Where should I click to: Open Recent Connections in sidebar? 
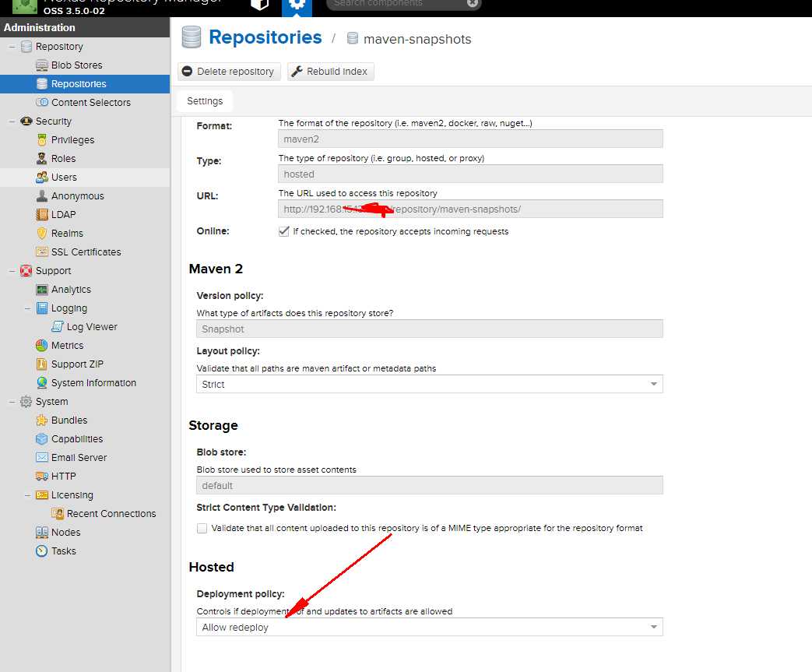click(x=111, y=513)
